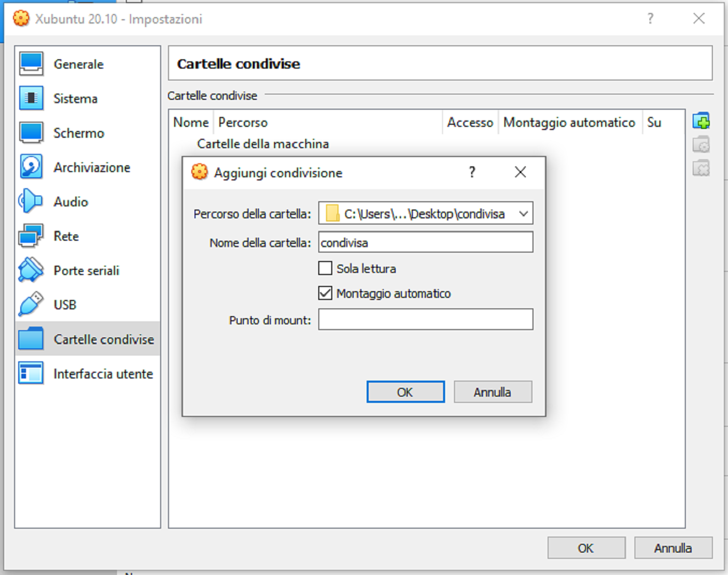728x575 pixels.
Task: Click the add new shared folder icon
Action: point(701,122)
